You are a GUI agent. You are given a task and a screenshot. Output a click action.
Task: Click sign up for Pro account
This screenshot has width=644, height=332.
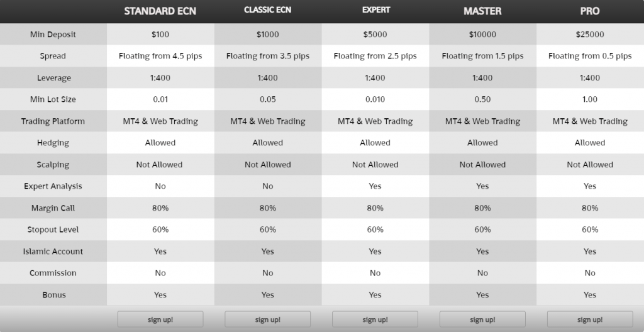(x=590, y=319)
